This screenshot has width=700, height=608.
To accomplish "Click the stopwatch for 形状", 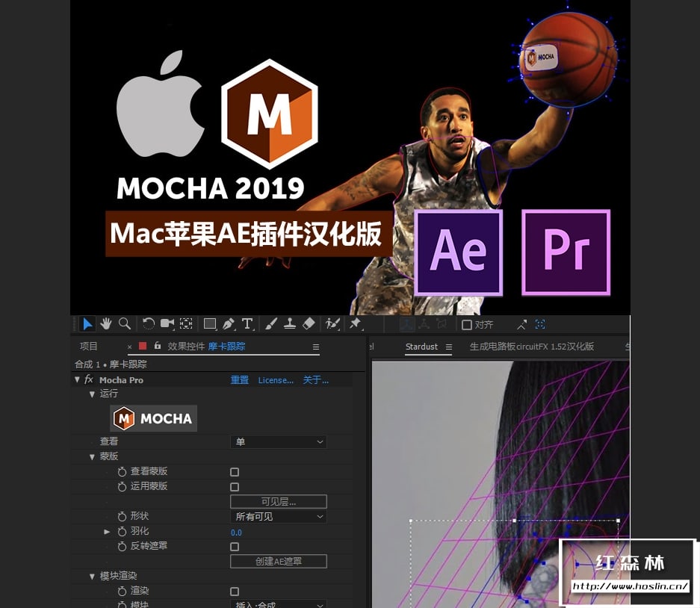I will [122, 516].
